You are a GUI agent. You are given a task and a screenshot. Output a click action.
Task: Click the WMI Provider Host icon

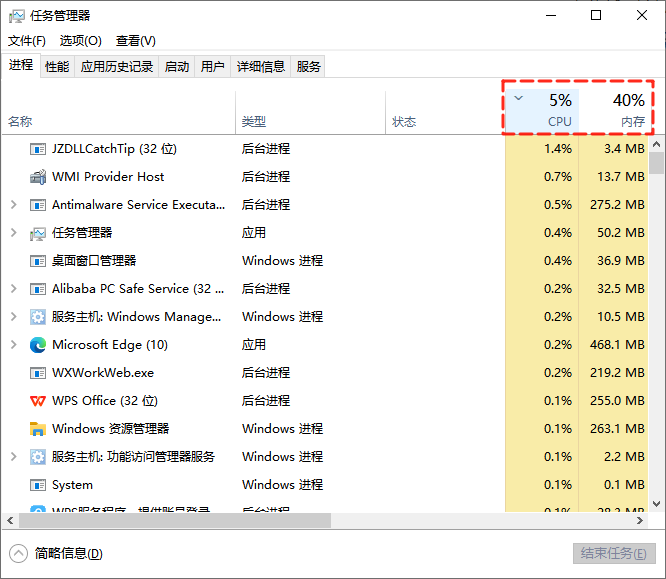click(x=38, y=177)
